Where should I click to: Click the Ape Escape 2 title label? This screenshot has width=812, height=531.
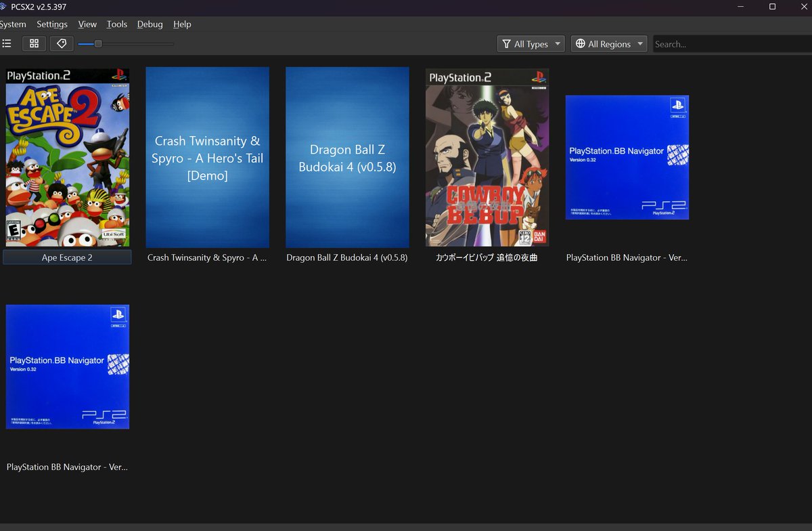tap(68, 257)
